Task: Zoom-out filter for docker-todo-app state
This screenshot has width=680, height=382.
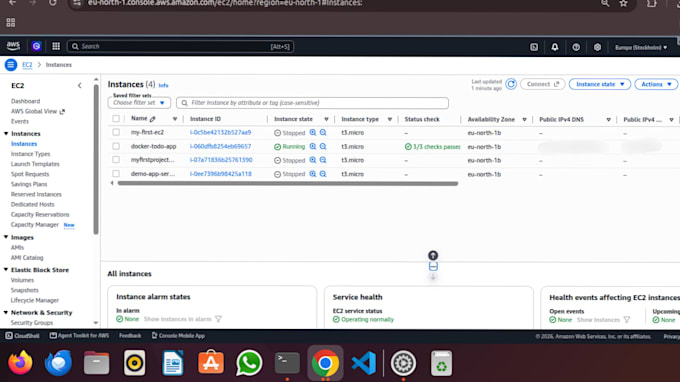Action: coord(323,147)
